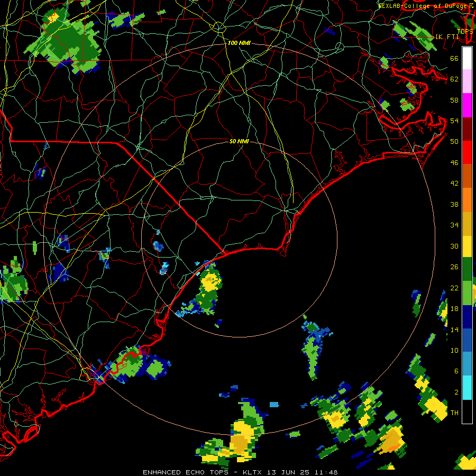The image size is (476, 476).
Task: Click the legend value "42"
Action: [454, 184]
